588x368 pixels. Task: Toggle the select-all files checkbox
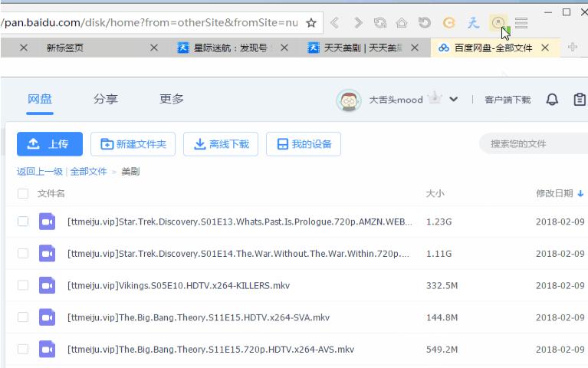click(23, 193)
